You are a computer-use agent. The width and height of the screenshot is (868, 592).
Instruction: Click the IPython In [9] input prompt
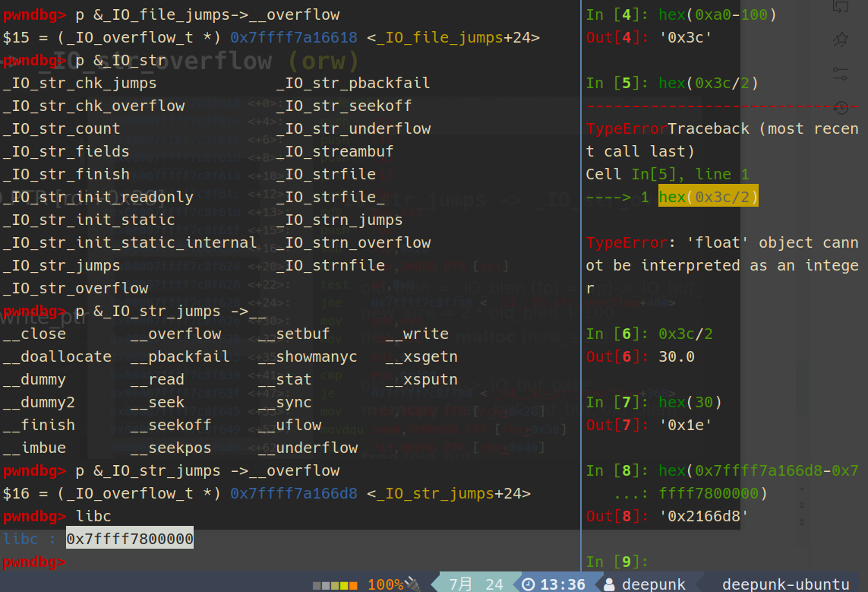[x=617, y=562]
